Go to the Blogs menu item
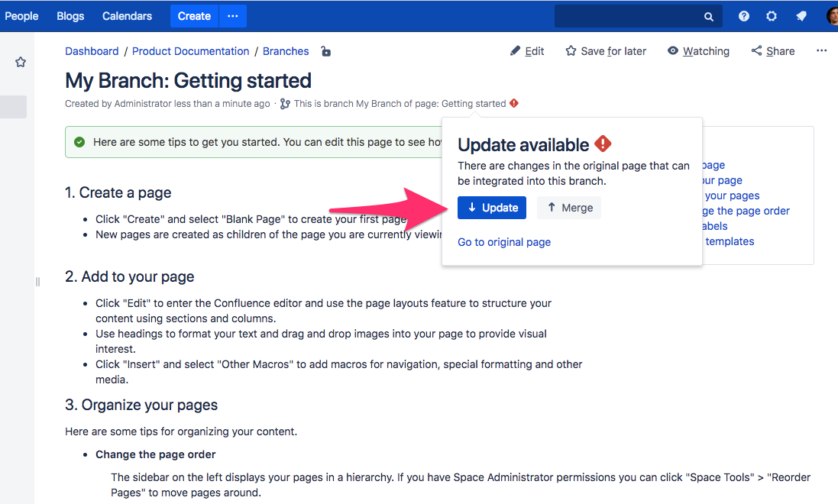 (x=70, y=16)
